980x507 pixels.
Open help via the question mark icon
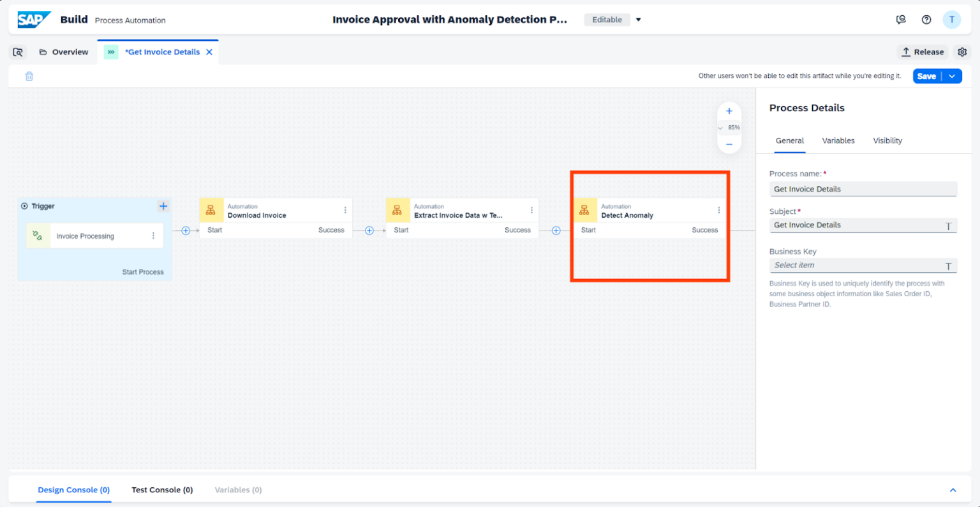pos(926,19)
